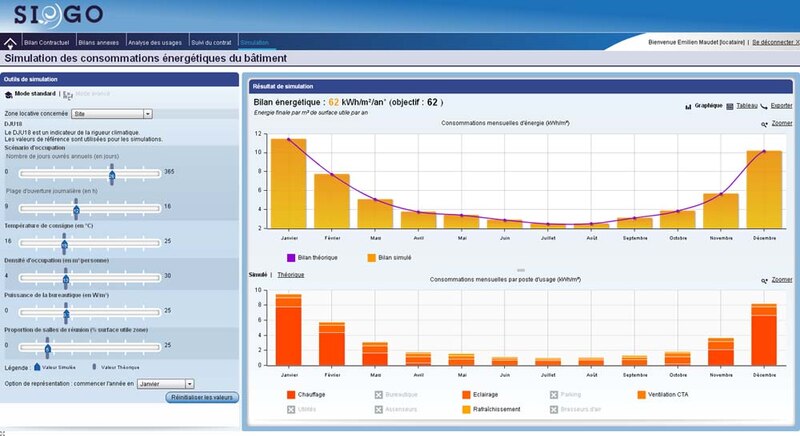Toggle Ascenseurs series in legend
The image size is (800, 436).
click(379, 409)
